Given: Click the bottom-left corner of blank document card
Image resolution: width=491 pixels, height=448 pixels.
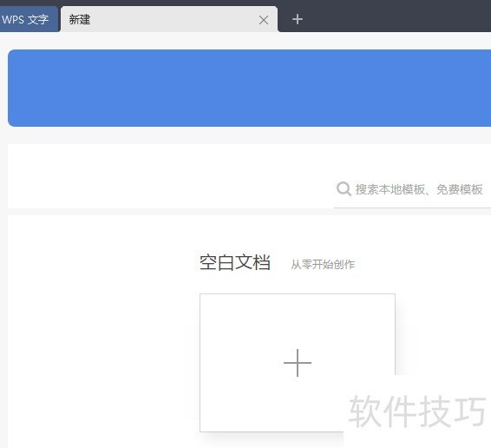Looking at the screenshot, I should tap(200, 432).
